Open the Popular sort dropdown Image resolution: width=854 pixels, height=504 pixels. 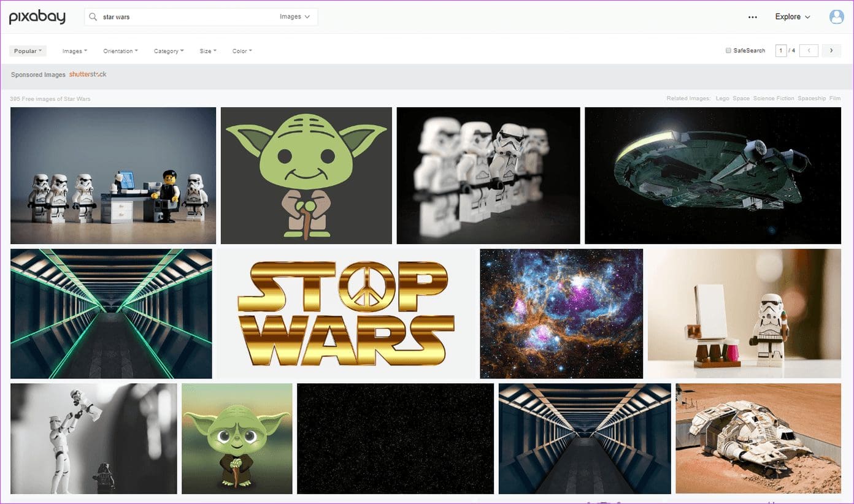28,51
